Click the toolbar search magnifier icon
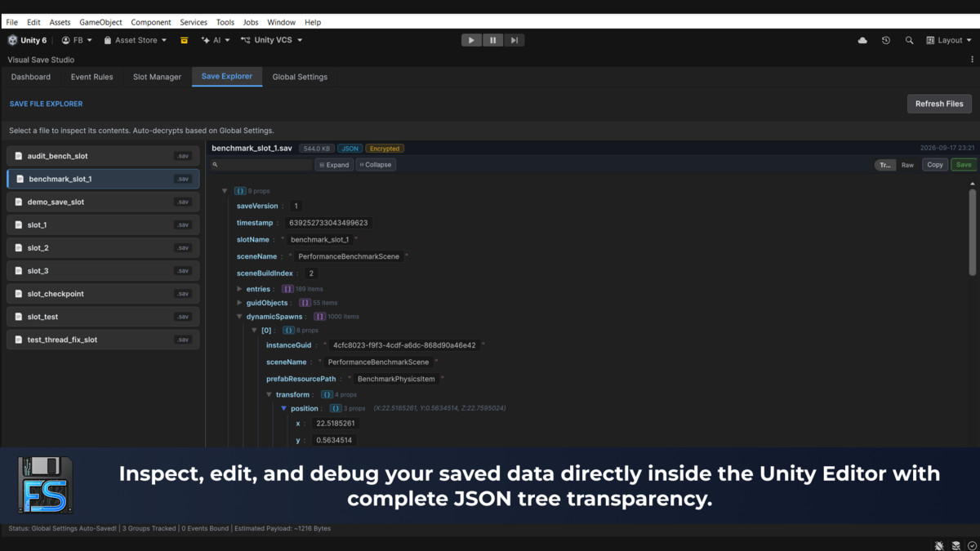 pyautogui.click(x=909, y=40)
